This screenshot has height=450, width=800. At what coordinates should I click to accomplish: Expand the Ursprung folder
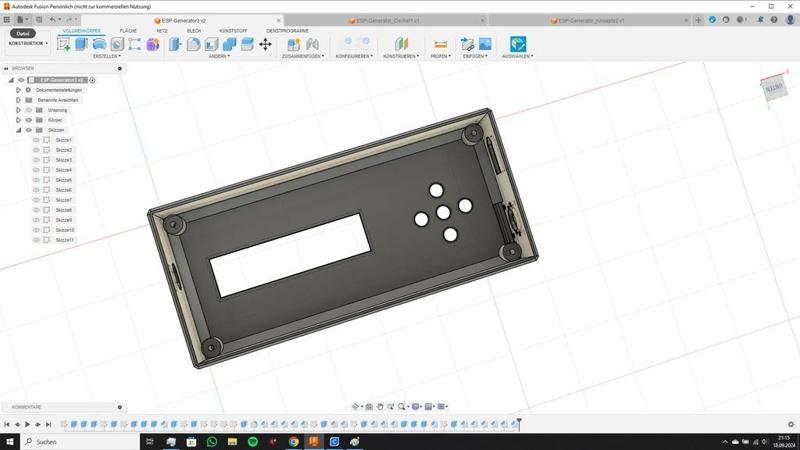[x=18, y=110]
